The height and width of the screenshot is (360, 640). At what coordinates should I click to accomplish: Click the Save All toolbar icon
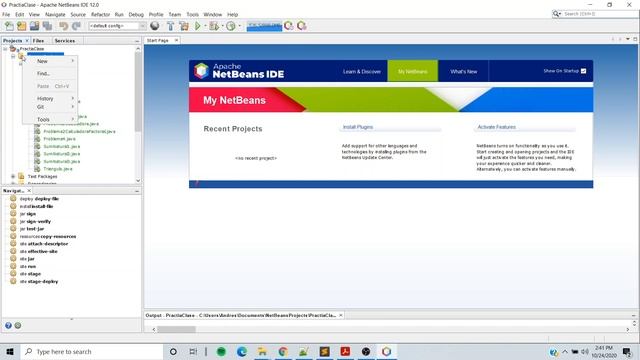(47, 26)
